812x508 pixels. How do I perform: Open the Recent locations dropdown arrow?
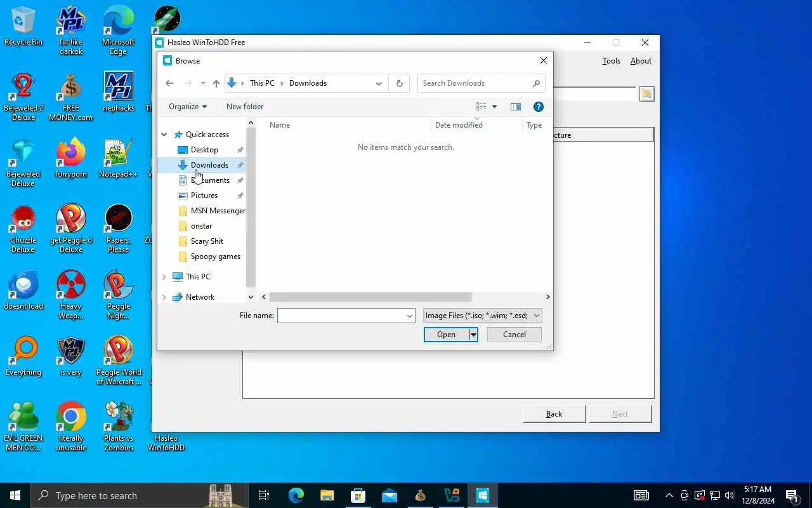(x=203, y=83)
